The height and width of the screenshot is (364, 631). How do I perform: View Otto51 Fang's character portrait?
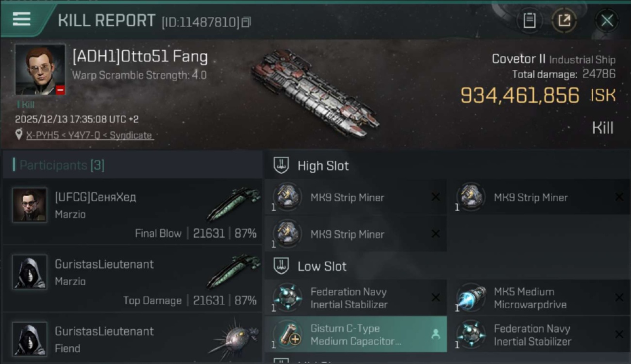coord(40,69)
